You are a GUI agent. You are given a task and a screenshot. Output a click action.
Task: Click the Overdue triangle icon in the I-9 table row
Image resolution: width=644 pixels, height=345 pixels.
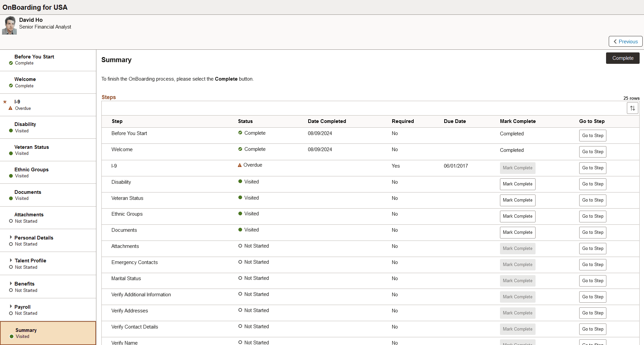(x=239, y=165)
